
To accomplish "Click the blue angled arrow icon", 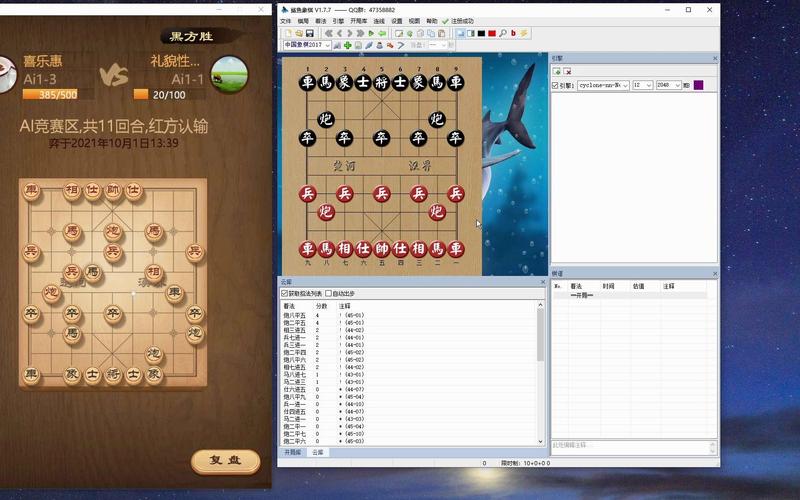I will click(x=401, y=45).
